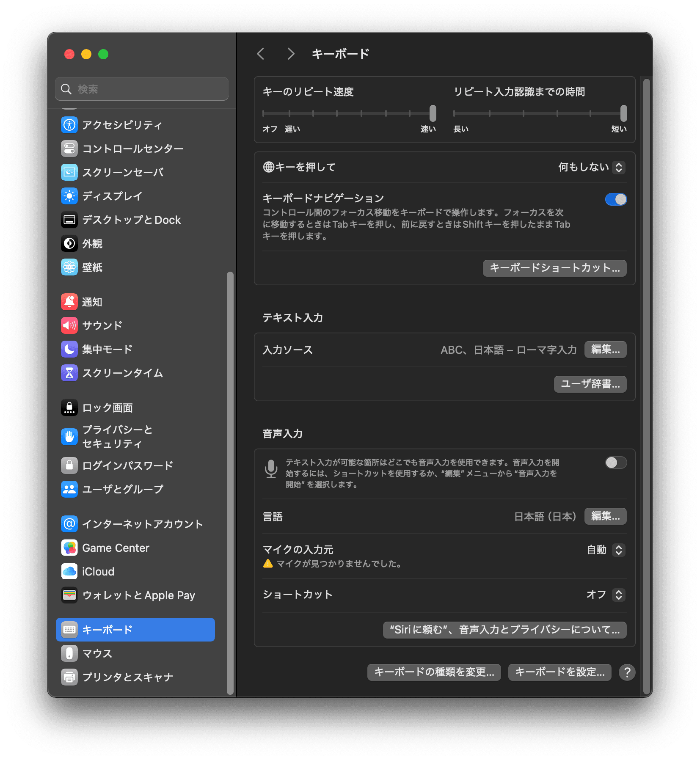Screen dimensions: 700x760
Task: Open iCloud settings in the sidebar
Action: [x=97, y=571]
